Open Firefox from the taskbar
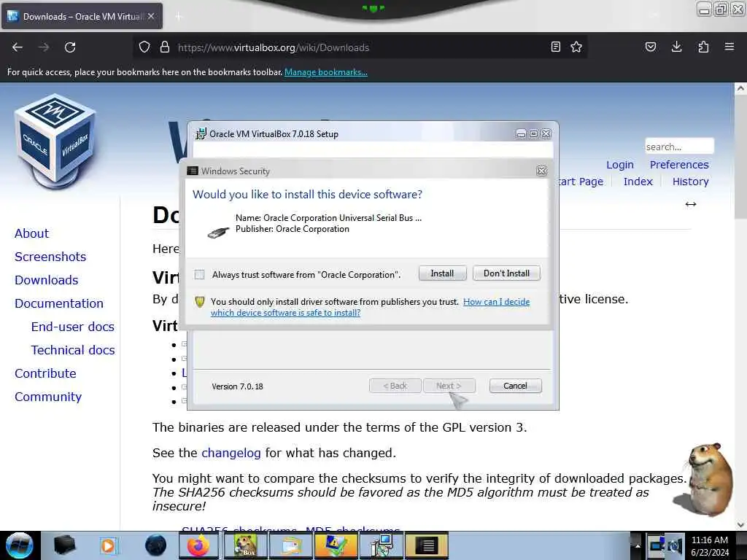The width and height of the screenshot is (747, 560). [x=198, y=545]
